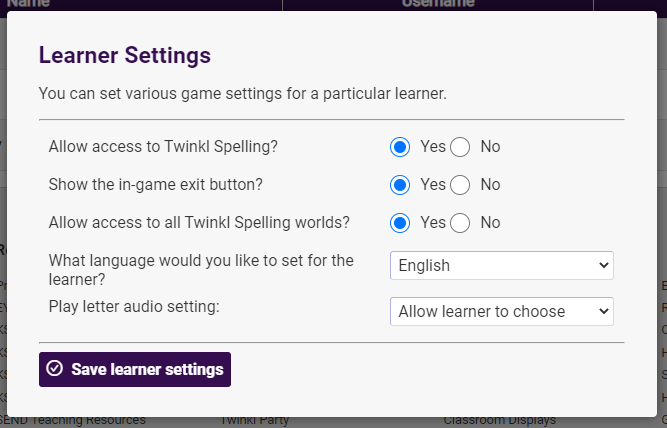Screen dimensions: 667x428
Task: Click the 'Allow access to all Twinkl Spelling worlds?' label
Action: click(199, 223)
